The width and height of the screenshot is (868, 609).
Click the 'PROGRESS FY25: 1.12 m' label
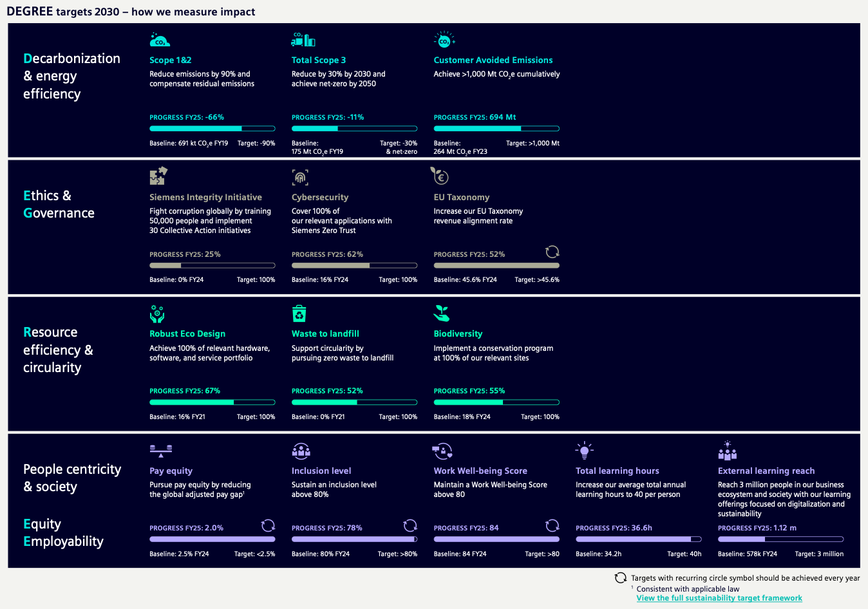(757, 528)
